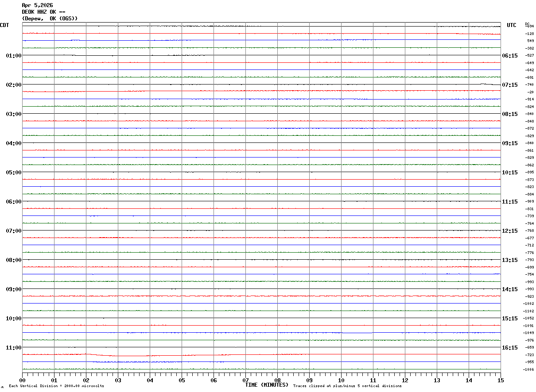Click the DC offset value -976

[x=529, y=340]
